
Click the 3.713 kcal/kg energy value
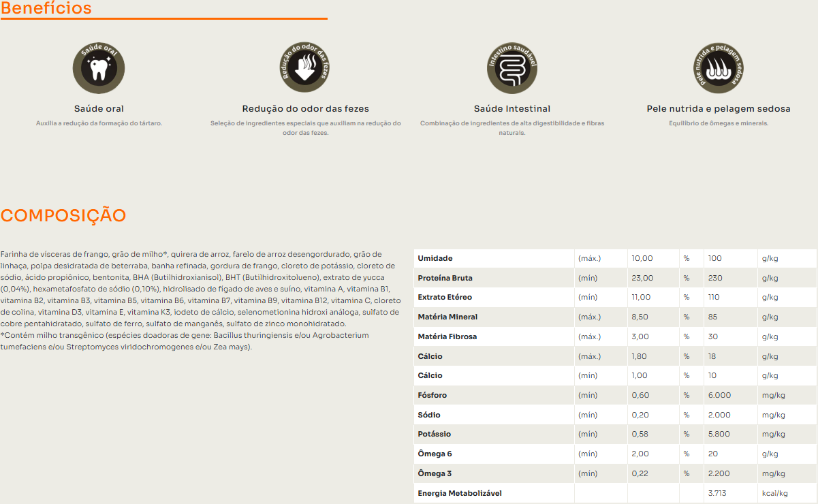(x=719, y=493)
